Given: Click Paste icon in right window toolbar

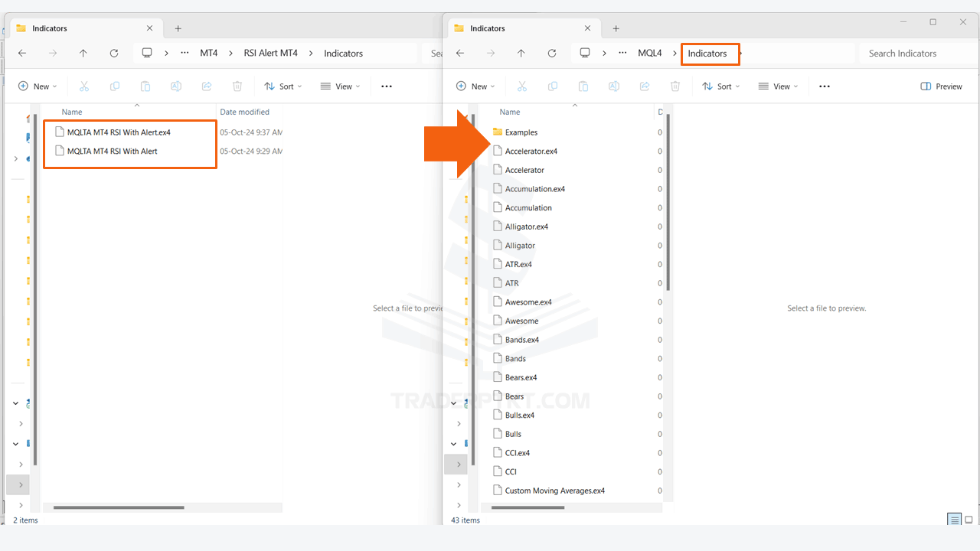Looking at the screenshot, I should coord(583,86).
